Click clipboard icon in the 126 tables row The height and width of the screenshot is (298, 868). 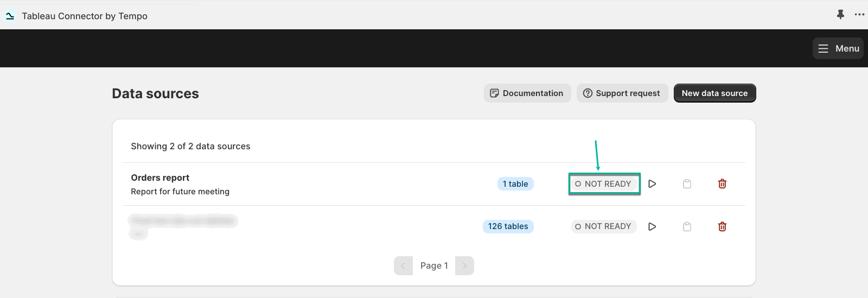pyautogui.click(x=687, y=227)
